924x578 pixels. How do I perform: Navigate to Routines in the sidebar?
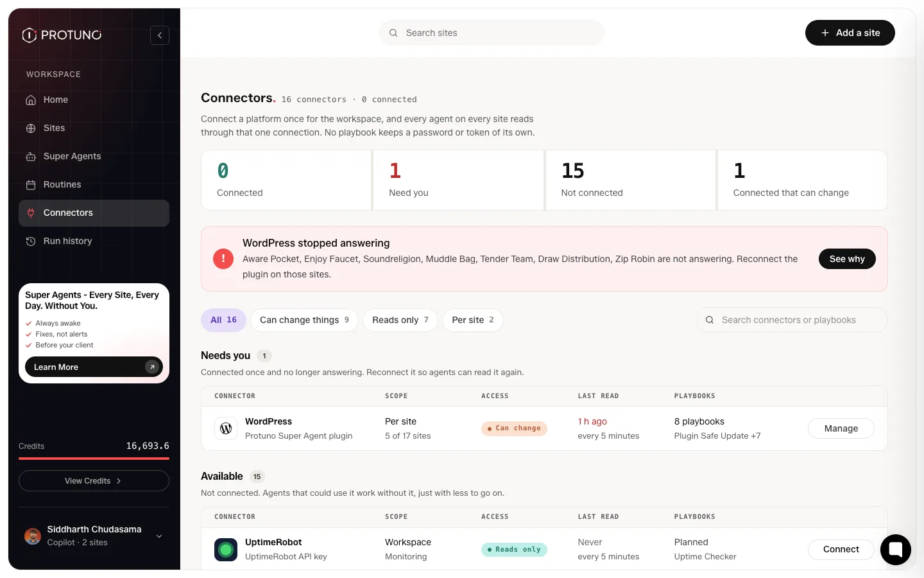(94, 184)
